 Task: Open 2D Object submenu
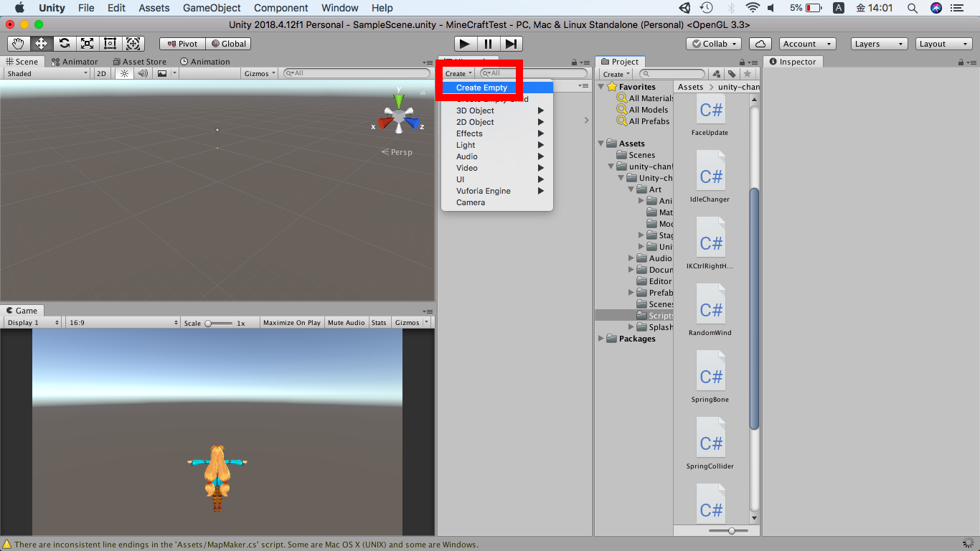(497, 122)
